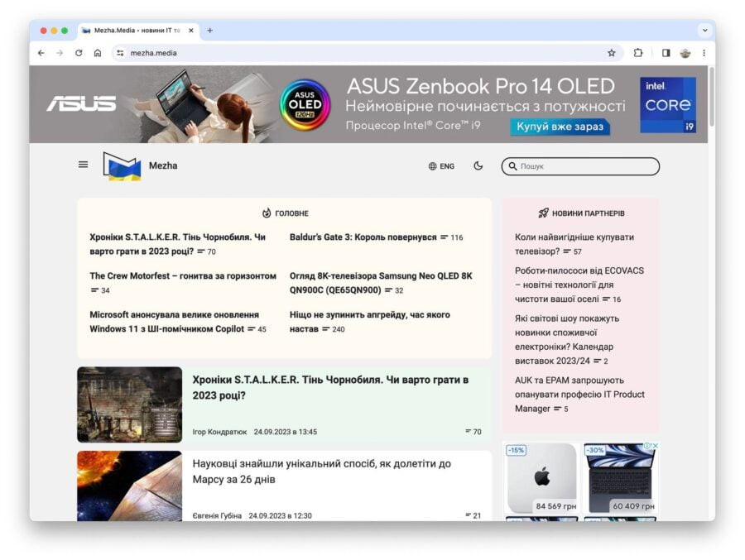Image resolution: width=745 pixels, height=560 pixels.
Task: Click the date 24.09.2023 в 13:45
Action: pyautogui.click(x=286, y=432)
